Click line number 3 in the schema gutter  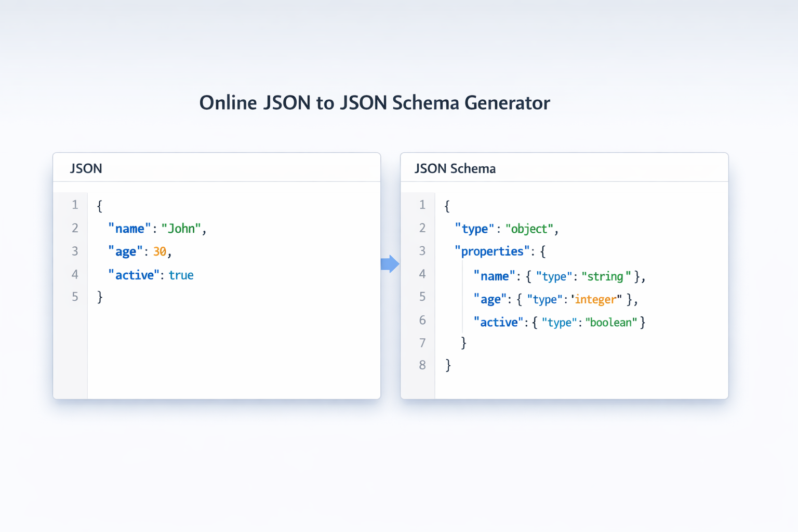tap(422, 251)
